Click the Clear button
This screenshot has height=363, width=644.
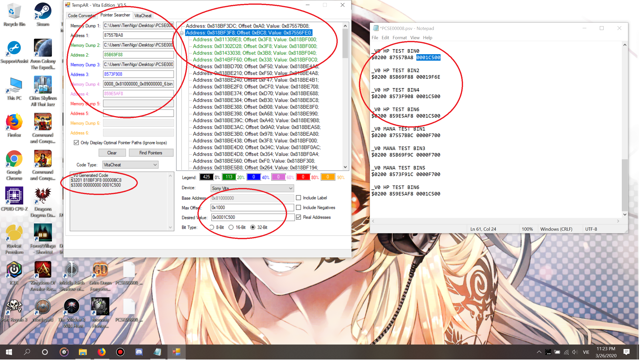tap(112, 153)
